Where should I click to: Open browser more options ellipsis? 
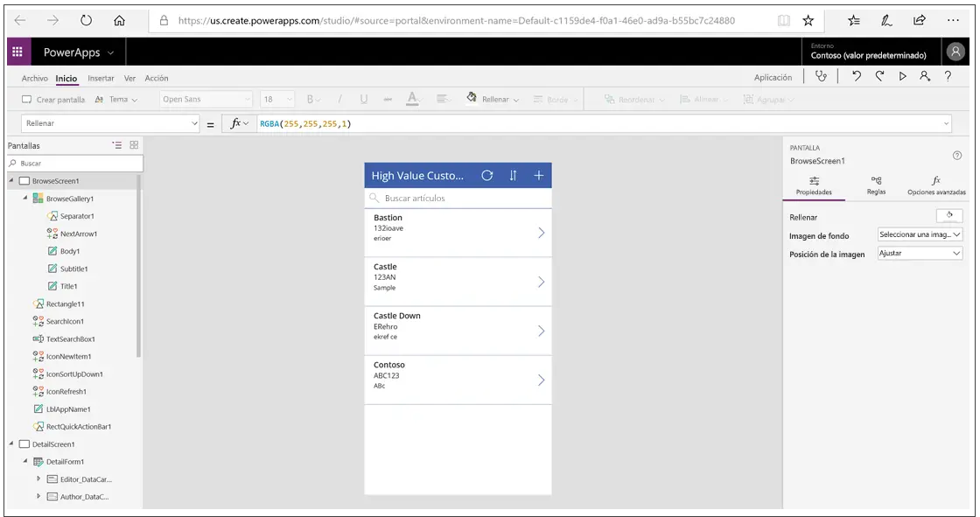click(953, 21)
